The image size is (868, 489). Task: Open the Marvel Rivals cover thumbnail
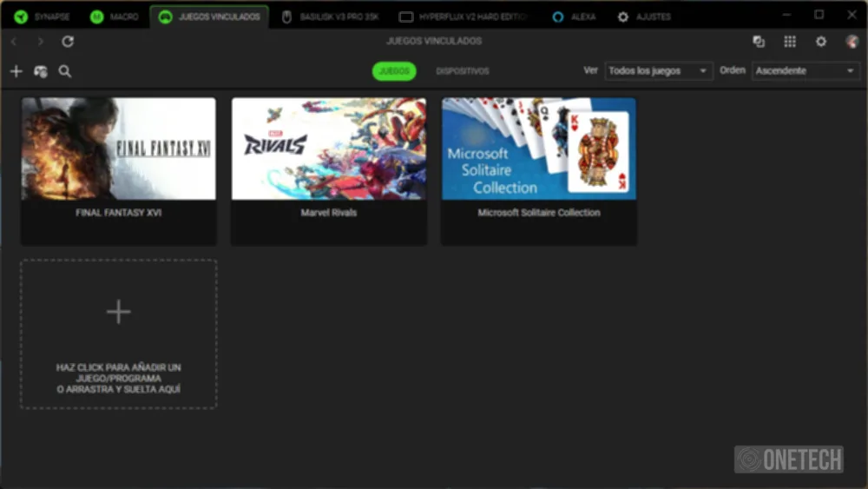tap(329, 149)
